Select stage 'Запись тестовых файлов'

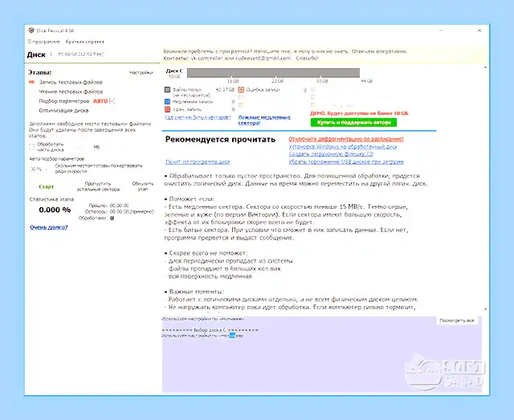(71, 82)
